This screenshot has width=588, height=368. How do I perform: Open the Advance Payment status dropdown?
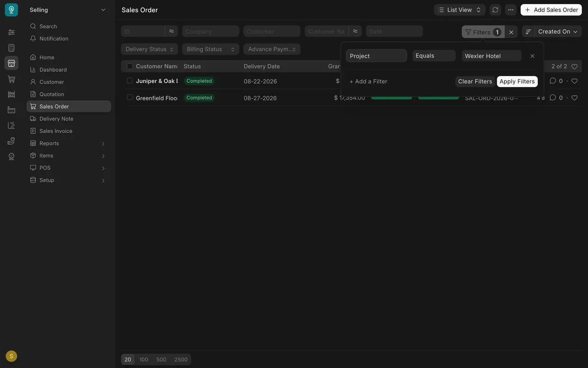click(x=272, y=49)
